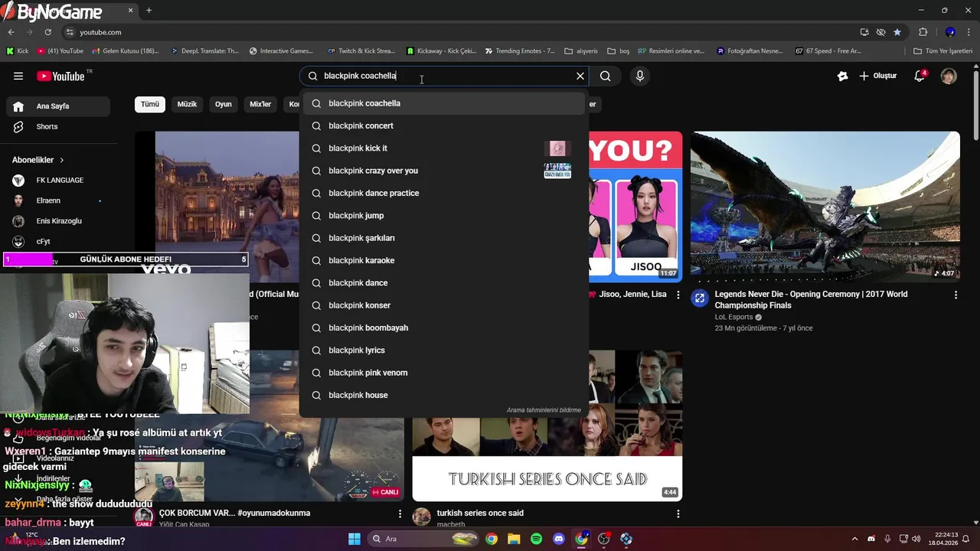Open Ana Sayfa in the sidebar

coord(58,106)
